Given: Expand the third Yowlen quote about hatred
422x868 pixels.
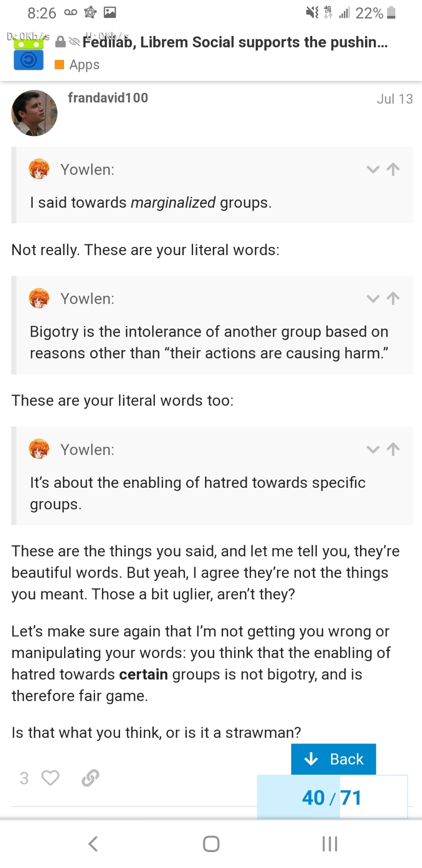Looking at the screenshot, I should click(373, 449).
